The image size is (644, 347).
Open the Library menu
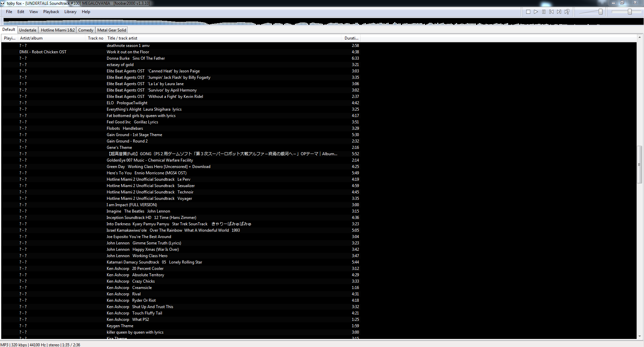[70, 12]
